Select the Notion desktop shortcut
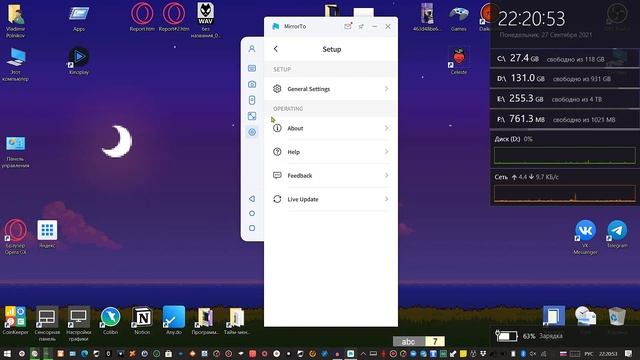Viewport: 640px width, 360px height. coord(142,321)
